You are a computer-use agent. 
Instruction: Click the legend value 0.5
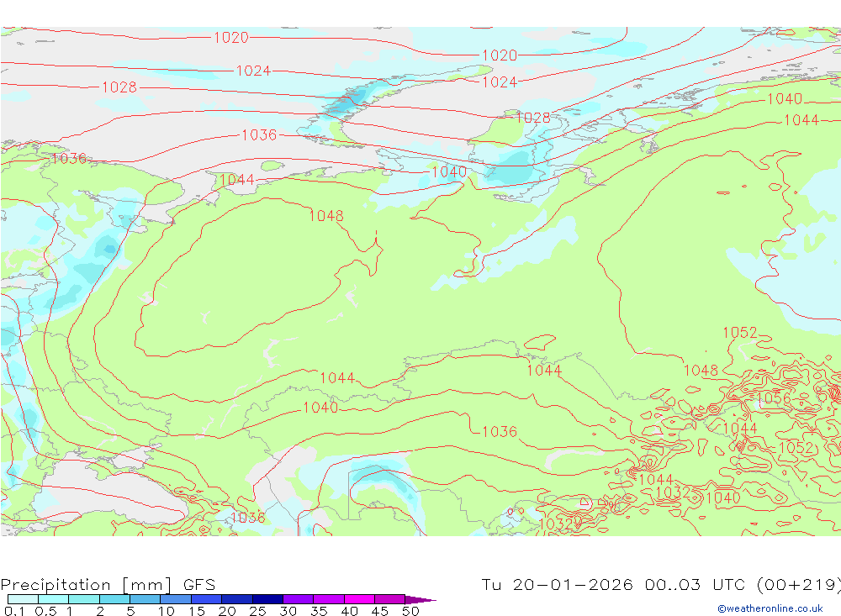point(45,611)
